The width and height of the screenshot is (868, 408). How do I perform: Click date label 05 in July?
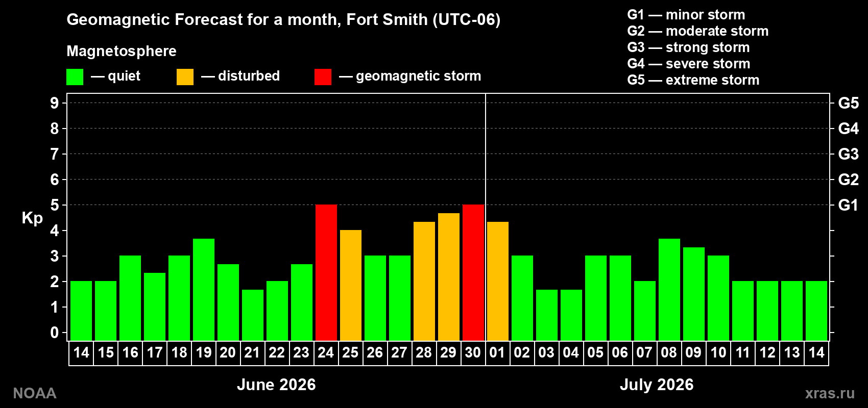point(595,352)
